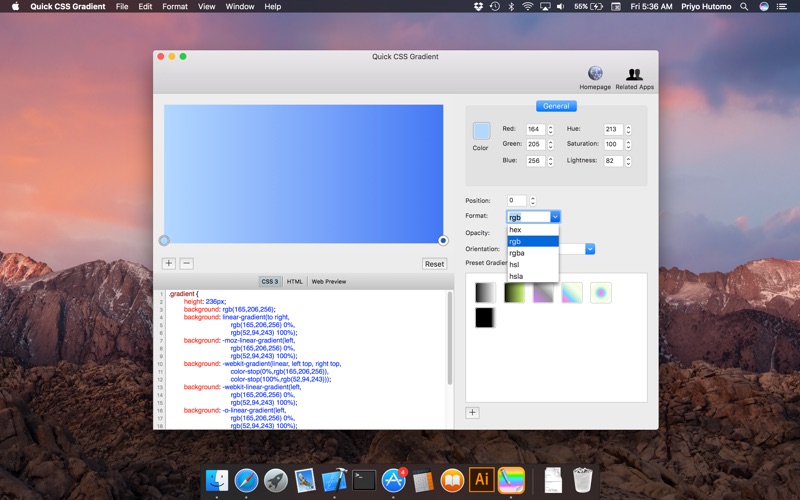This screenshot has height=500, width=800.
Task: Click the Related Apps icon
Action: click(x=634, y=74)
